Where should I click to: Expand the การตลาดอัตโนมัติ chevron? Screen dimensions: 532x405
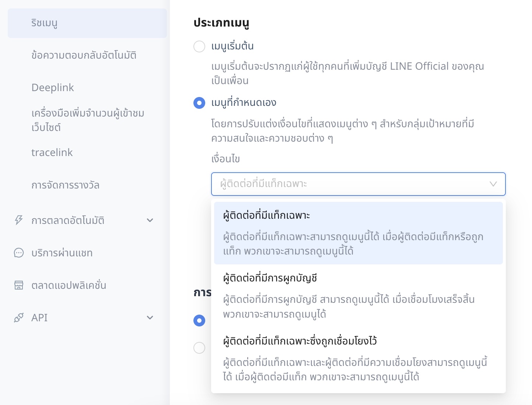click(150, 220)
